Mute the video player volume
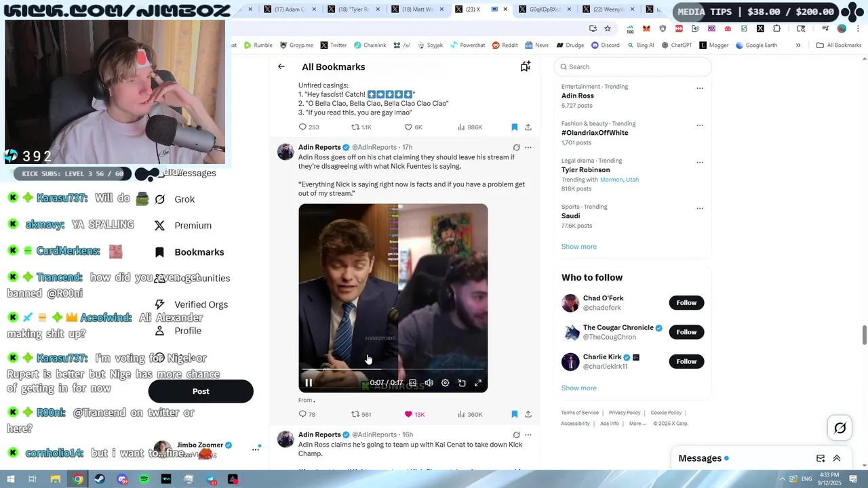 [x=429, y=383]
